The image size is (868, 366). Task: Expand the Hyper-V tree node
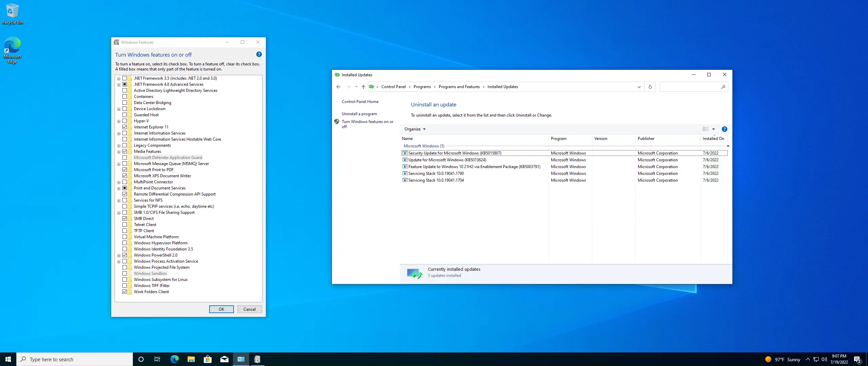click(x=119, y=121)
